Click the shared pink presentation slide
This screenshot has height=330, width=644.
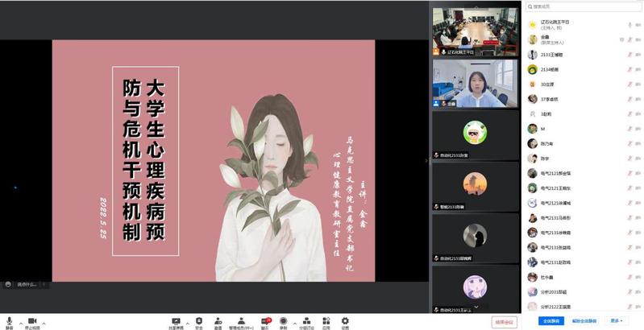[x=214, y=161]
